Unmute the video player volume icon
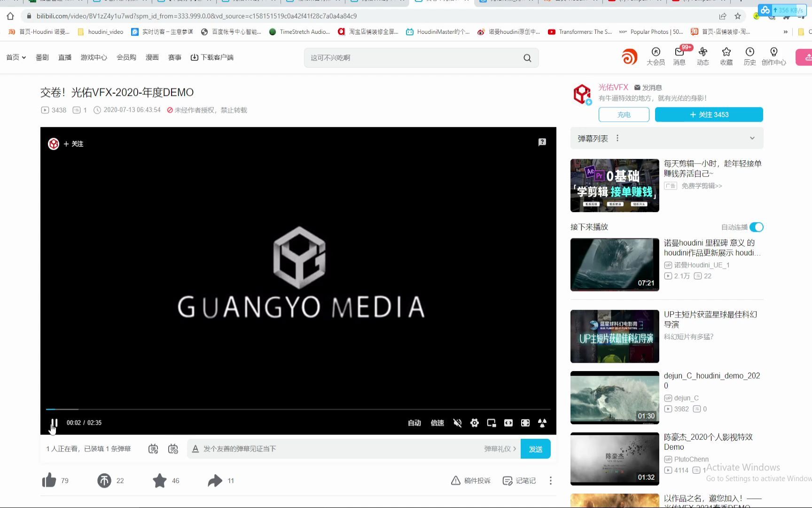The image size is (812, 508). tap(457, 423)
